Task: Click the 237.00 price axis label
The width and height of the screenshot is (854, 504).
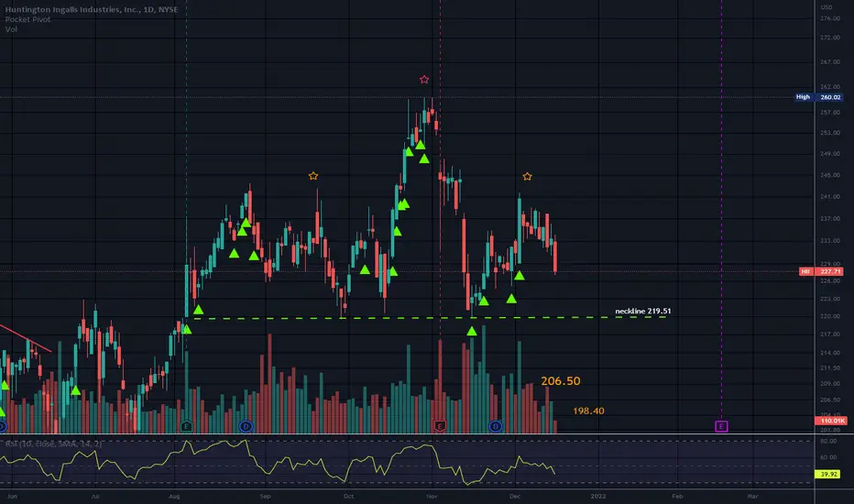Action: coord(830,218)
